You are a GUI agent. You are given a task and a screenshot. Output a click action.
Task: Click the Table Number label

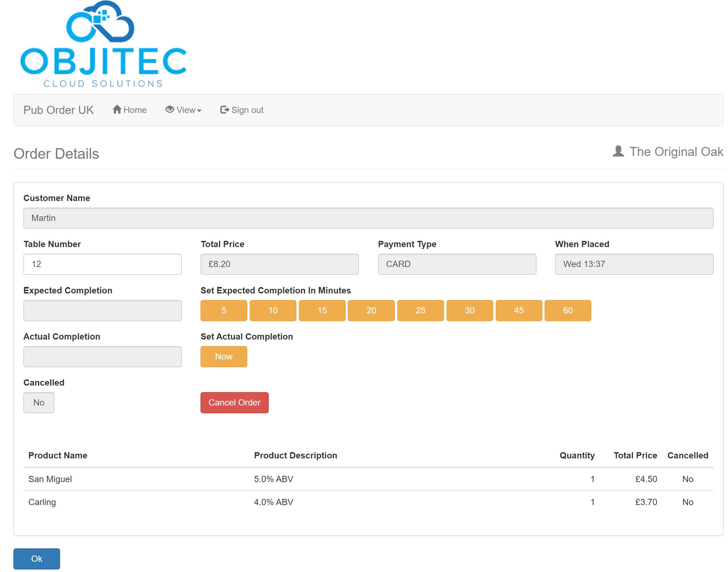52,245
